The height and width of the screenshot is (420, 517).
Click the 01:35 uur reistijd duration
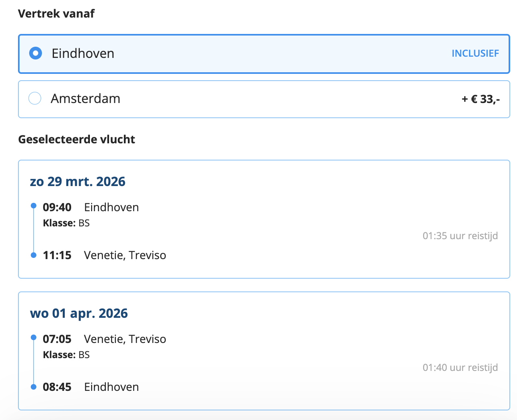(460, 236)
